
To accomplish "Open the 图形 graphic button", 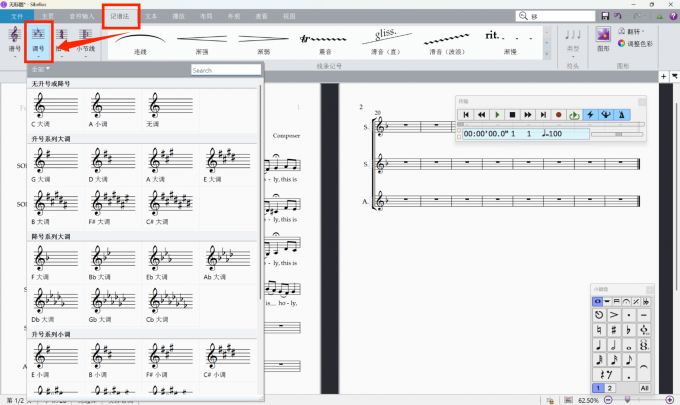I will [x=603, y=39].
